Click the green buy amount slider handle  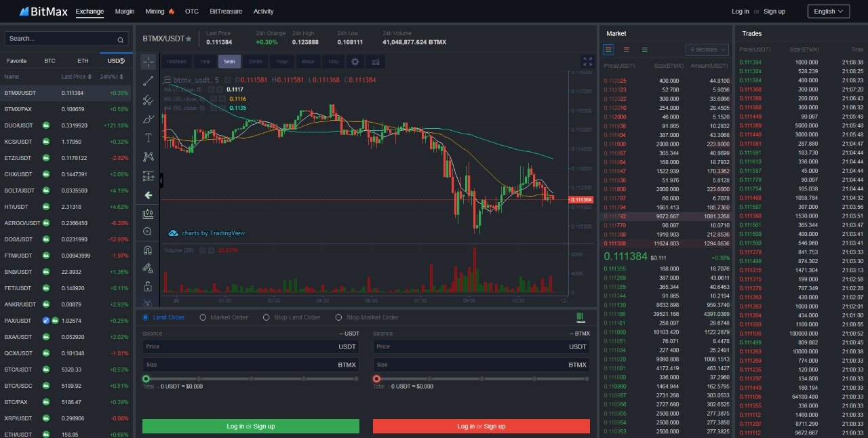pos(146,379)
